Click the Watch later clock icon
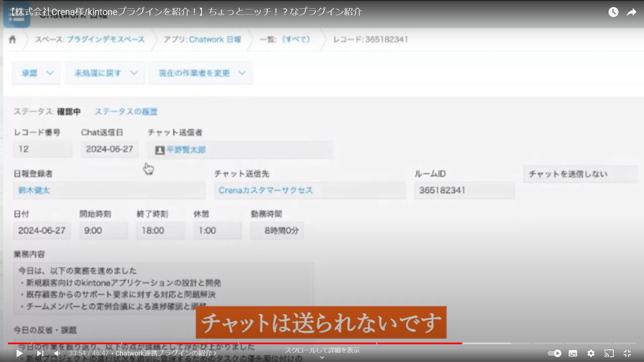Viewport: 644px width, 362px height. [x=613, y=12]
